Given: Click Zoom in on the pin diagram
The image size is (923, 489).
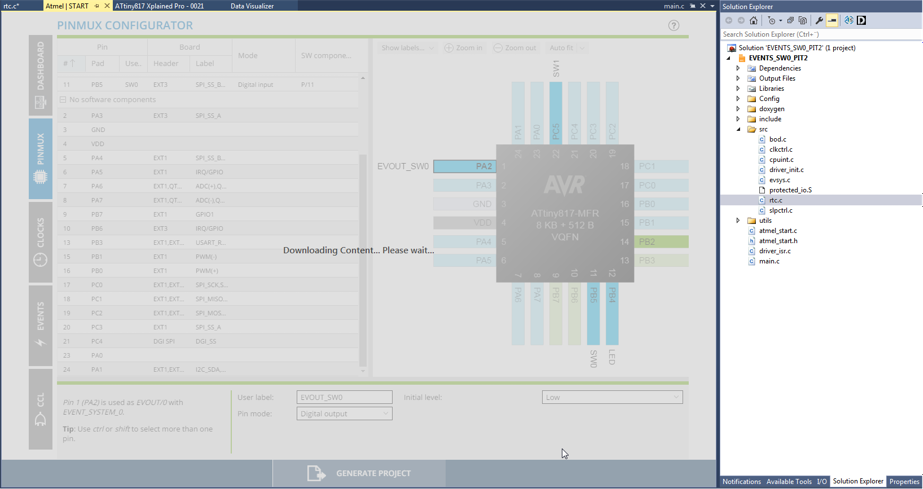Looking at the screenshot, I should 463,48.
